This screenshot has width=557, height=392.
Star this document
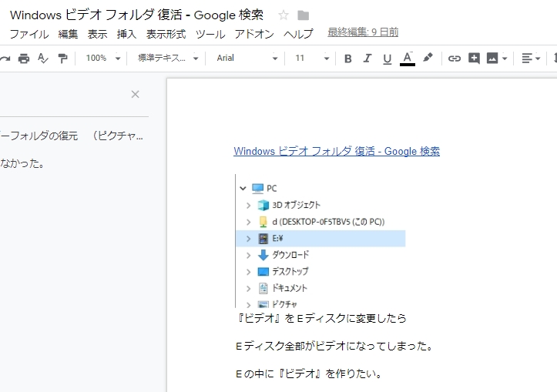pyautogui.click(x=283, y=15)
